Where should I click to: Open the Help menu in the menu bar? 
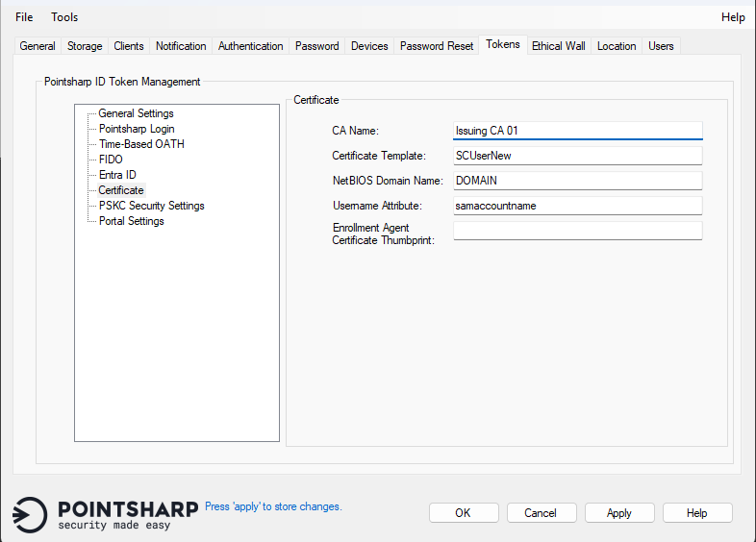click(733, 17)
